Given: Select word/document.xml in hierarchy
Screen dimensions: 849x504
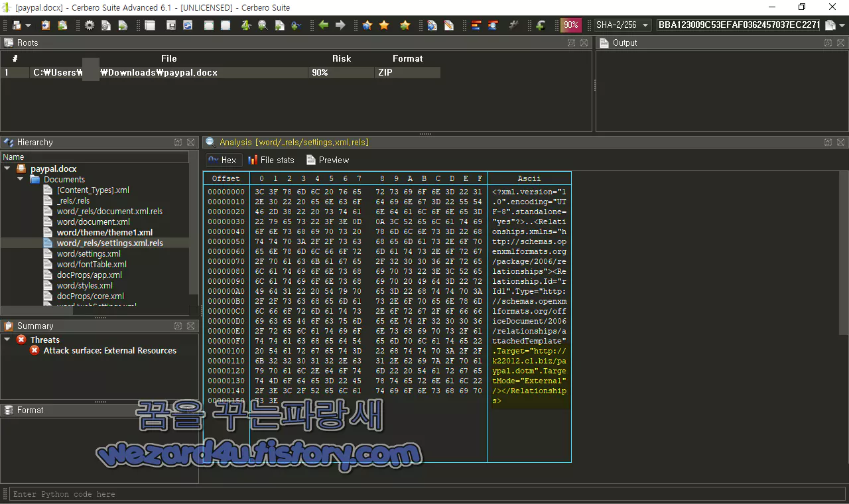Looking at the screenshot, I should pos(94,221).
